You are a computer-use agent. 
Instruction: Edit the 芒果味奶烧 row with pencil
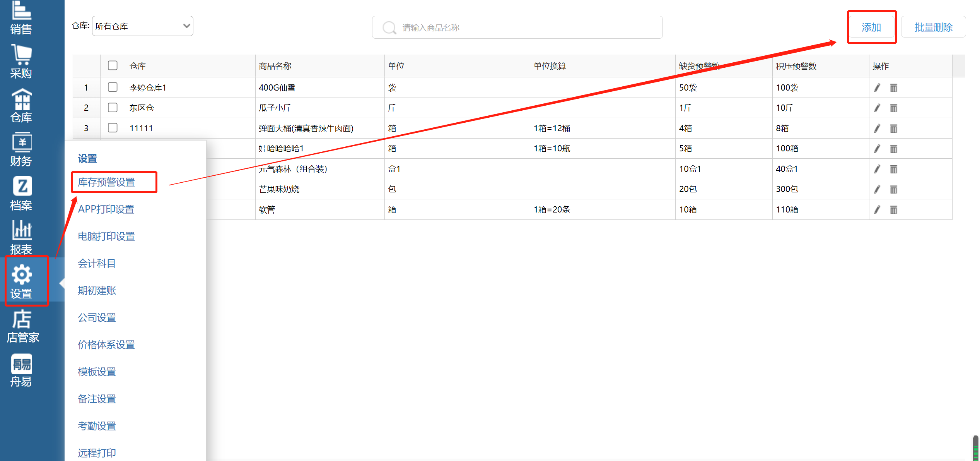877,189
